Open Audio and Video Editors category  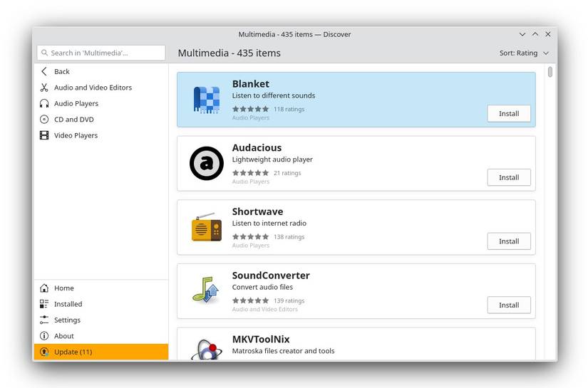coord(101,88)
